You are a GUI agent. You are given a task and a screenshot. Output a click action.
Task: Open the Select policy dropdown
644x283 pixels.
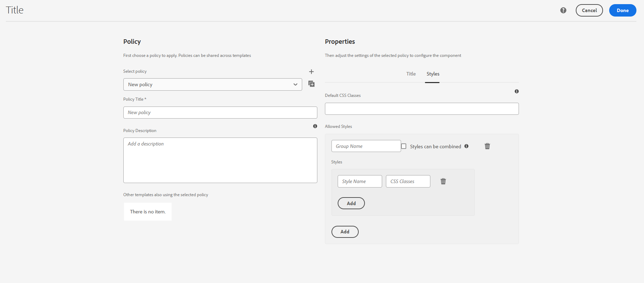coord(212,84)
